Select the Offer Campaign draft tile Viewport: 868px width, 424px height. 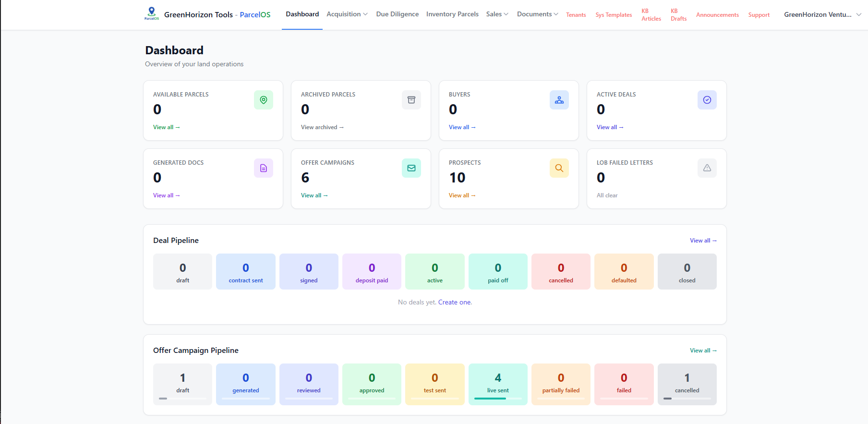point(182,384)
